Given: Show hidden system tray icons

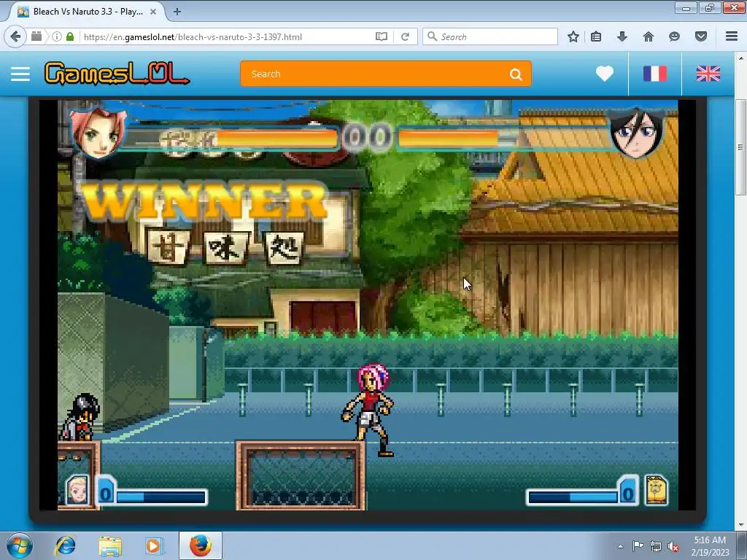Looking at the screenshot, I should click(x=620, y=546).
